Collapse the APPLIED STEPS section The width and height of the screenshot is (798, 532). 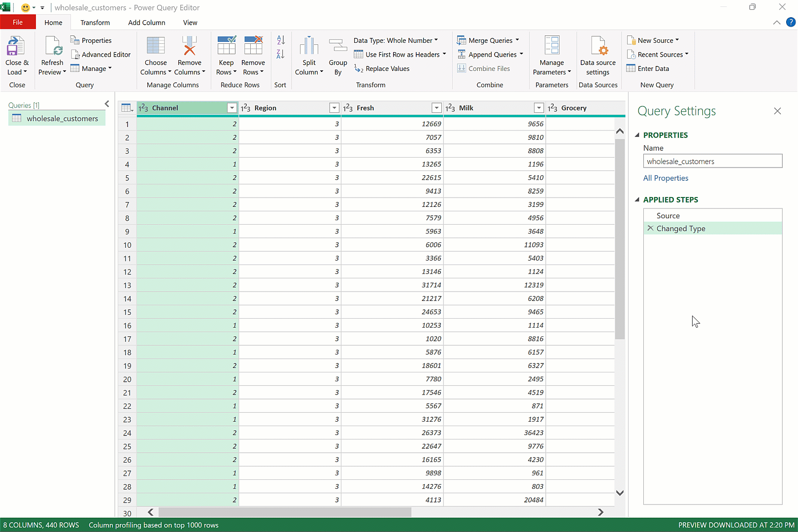[637, 199]
